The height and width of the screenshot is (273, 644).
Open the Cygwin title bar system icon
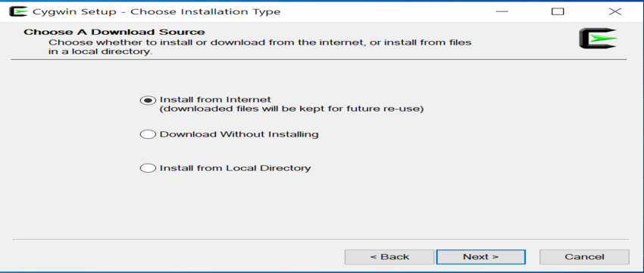click(18, 11)
